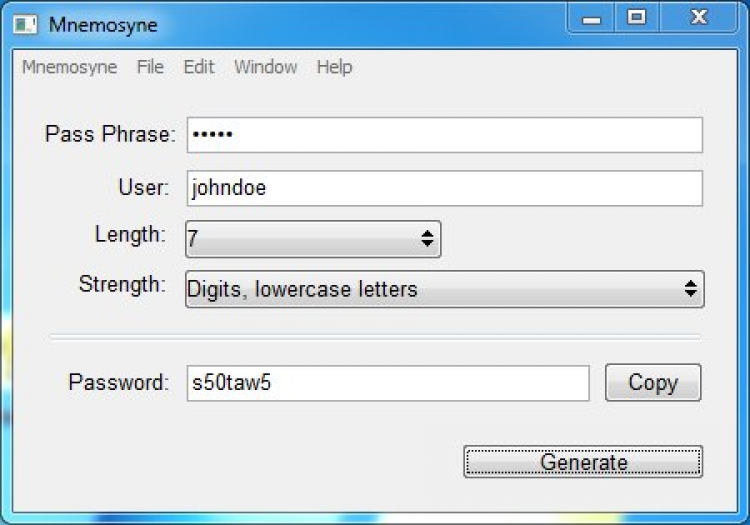Open the Window menu
The width and height of the screenshot is (750, 525).
click(265, 67)
